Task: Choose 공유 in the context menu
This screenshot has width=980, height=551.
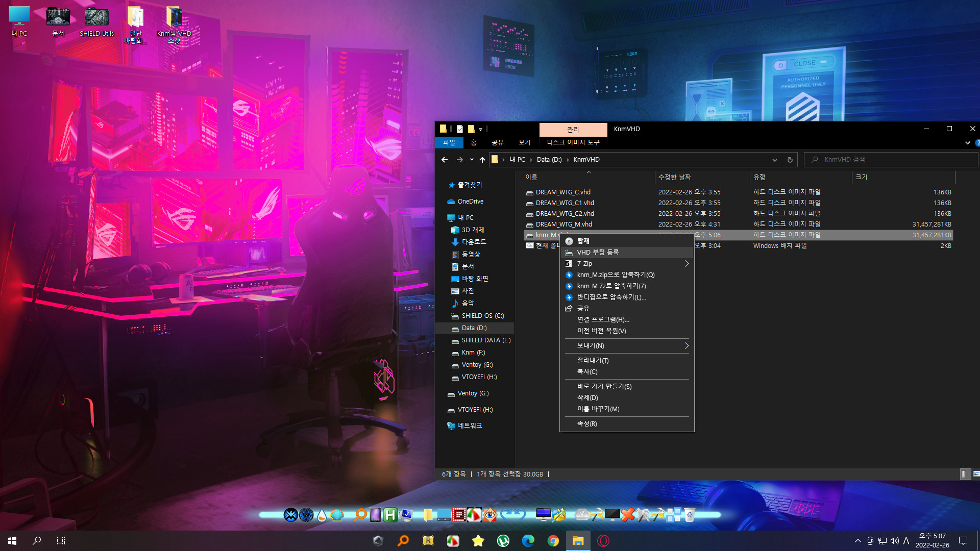Action: pos(627,309)
